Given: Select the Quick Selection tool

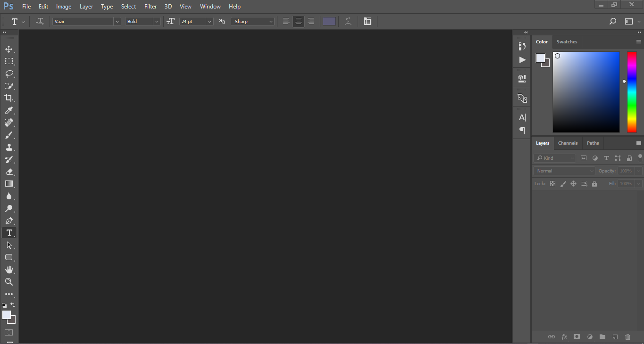Looking at the screenshot, I should click(8, 86).
